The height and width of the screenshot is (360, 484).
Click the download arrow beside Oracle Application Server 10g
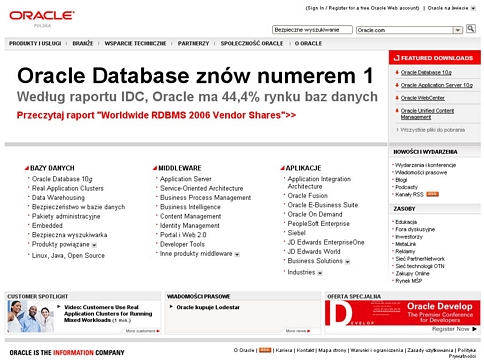(x=397, y=85)
